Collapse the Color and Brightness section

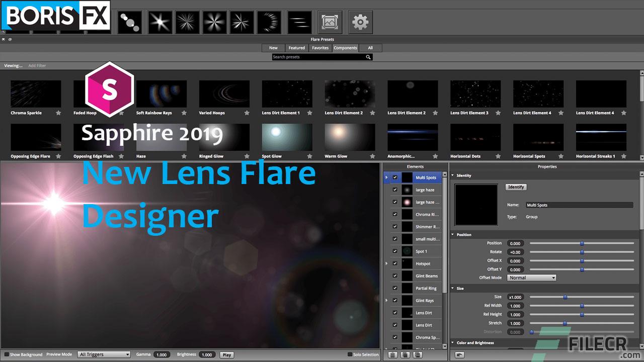(x=452, y=342)
